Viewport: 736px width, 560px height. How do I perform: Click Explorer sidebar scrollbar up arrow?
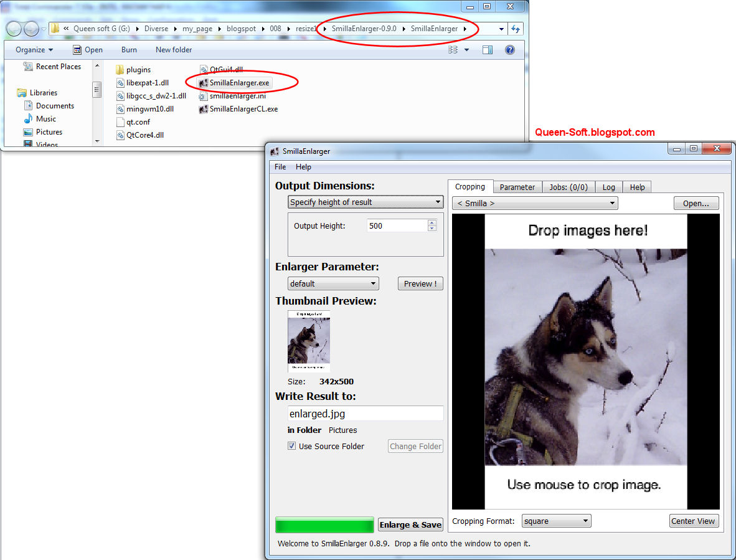click(97, 65)
